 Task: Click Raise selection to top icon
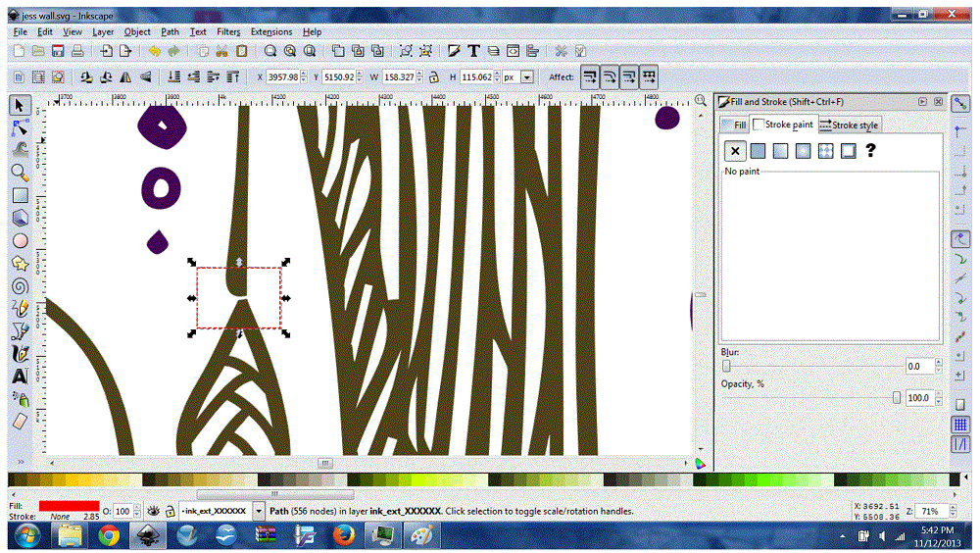pyautogui.click(x=232, y=76)
